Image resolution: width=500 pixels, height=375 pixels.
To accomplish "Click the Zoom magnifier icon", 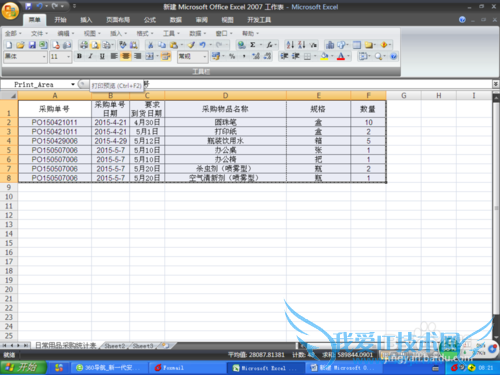I will tap(378, 56).
